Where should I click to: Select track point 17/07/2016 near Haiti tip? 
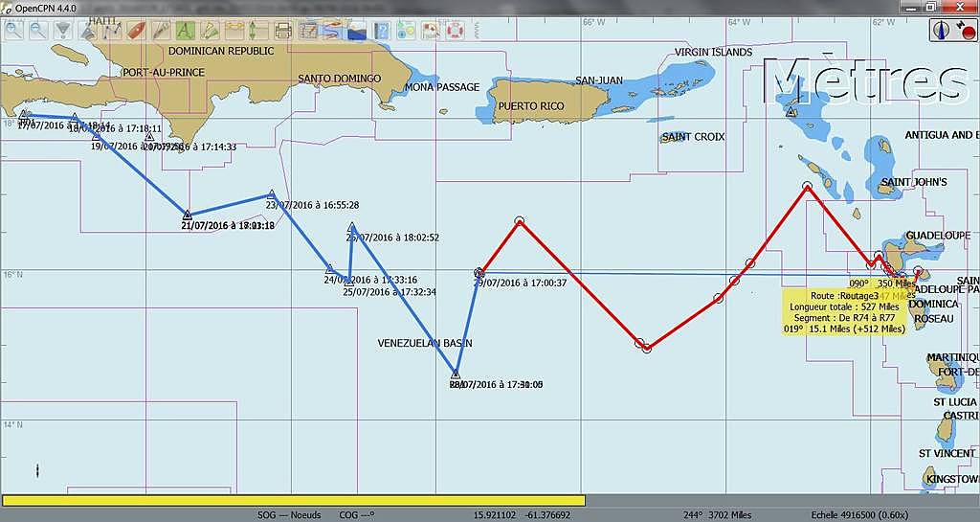click(23, 115)
